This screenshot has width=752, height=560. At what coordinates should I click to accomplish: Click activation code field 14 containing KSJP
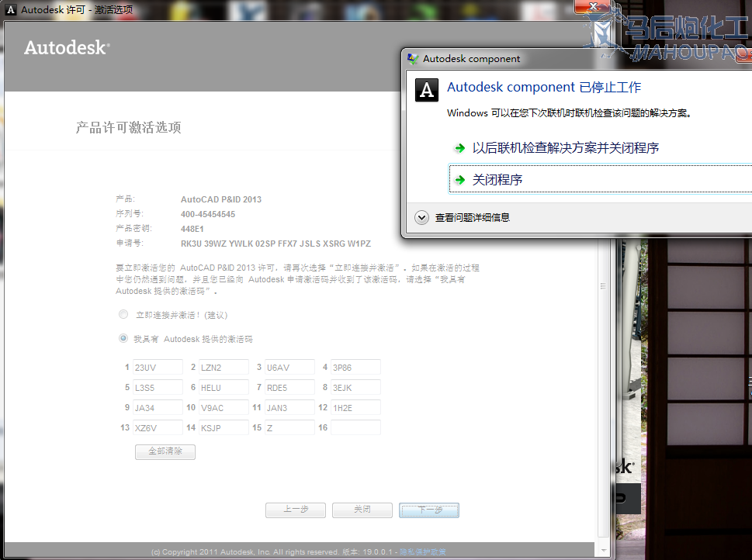pos(224,427)
